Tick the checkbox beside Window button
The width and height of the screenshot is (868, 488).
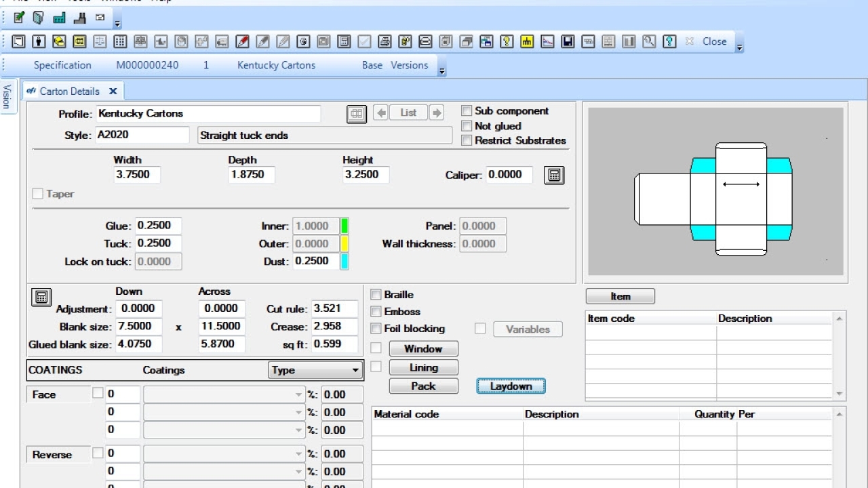376,348
